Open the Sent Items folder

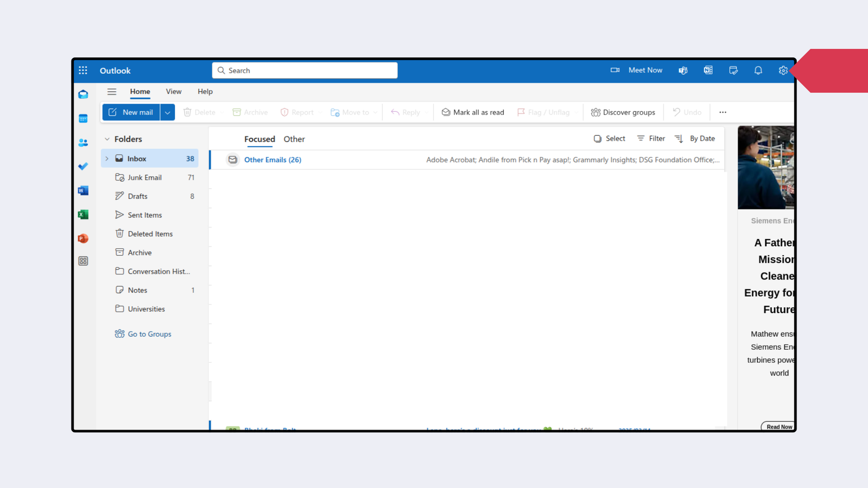tap(149, 215)
